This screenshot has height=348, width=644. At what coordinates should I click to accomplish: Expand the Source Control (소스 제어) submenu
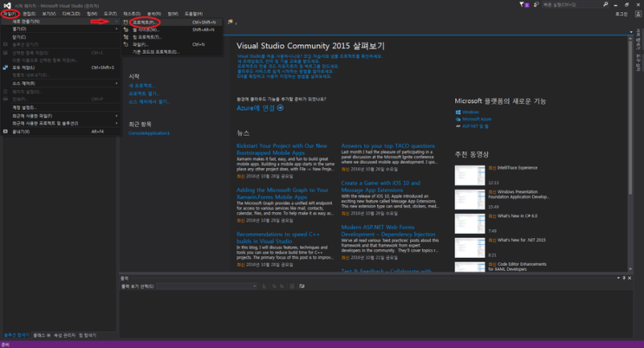pos(61,84)
